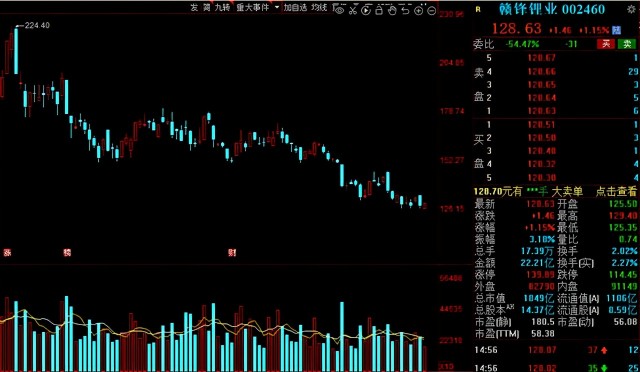This screenshot has height=372, width=640.
Task: Toggle the 均线 moving average option
Action: (319, 8)
